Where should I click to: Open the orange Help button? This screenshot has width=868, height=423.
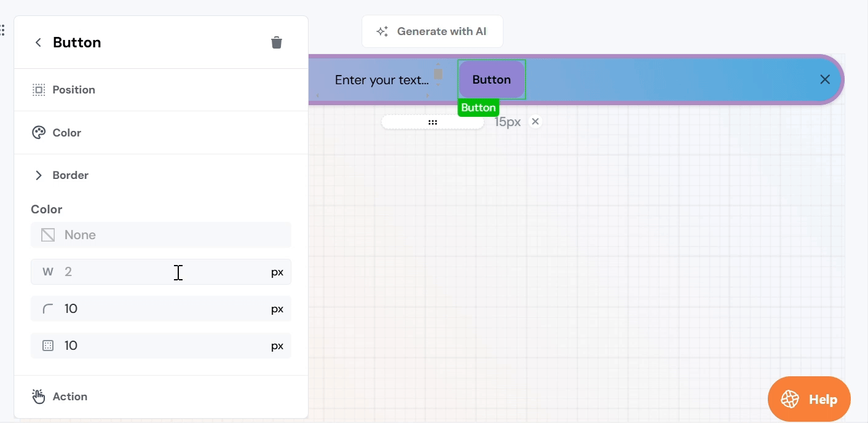(x=809, y=399)
